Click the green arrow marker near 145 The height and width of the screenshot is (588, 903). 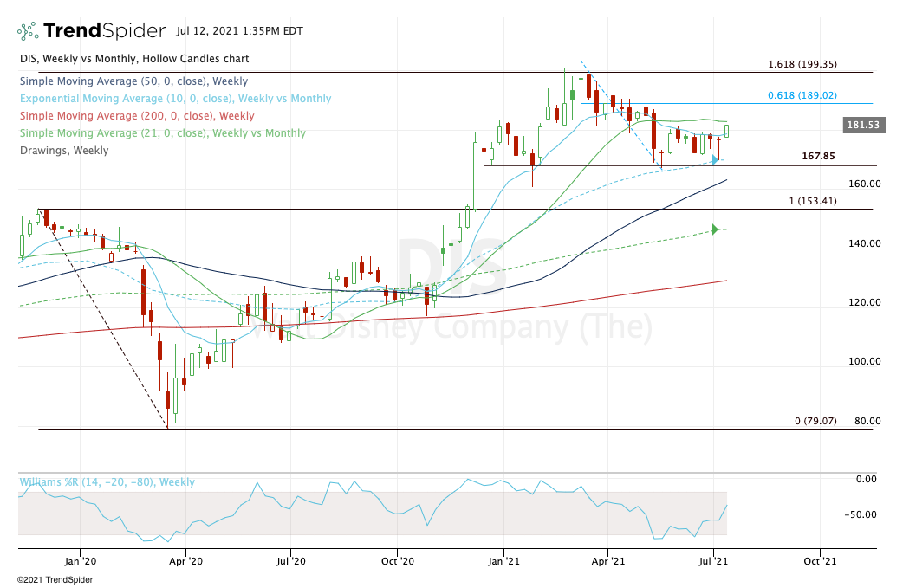[x=715, y=229]
